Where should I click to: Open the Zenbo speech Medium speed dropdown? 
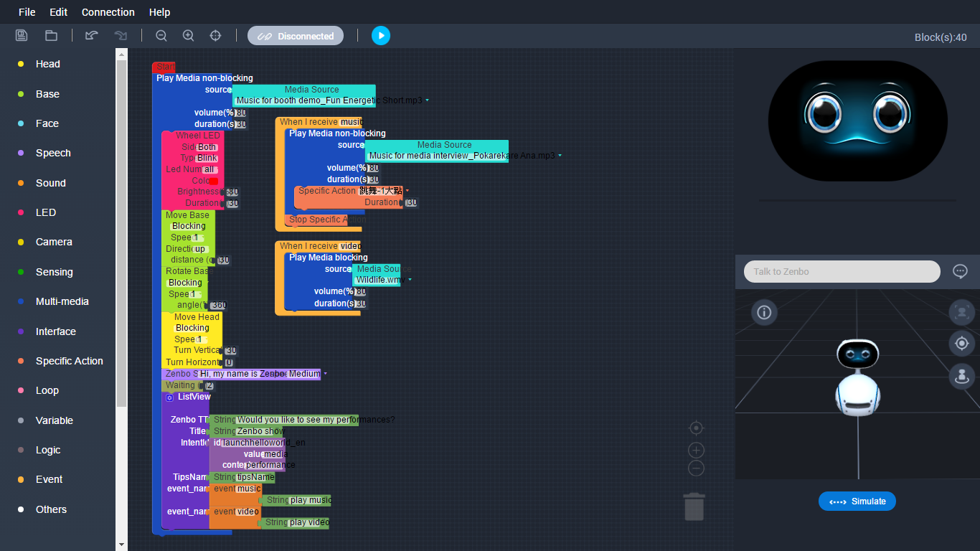(x=325, y=374)
